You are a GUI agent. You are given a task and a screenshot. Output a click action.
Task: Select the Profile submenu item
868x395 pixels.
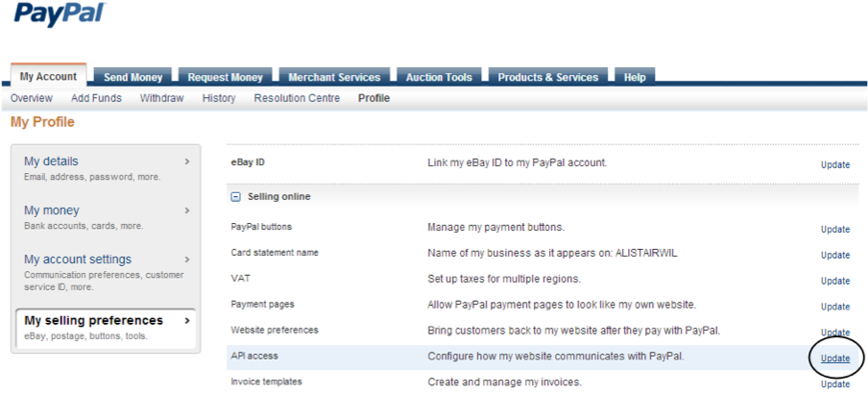coord(374,98)
